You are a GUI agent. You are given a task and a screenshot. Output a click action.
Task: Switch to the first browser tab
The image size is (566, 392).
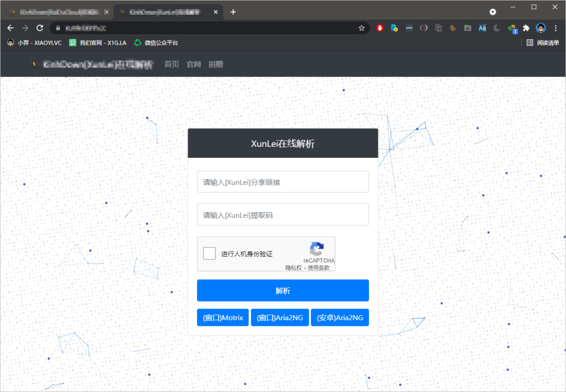pyautogui.click(x=58, y=12)
